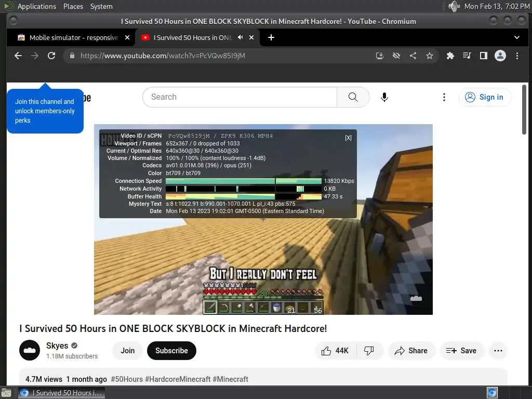Open the Skyes channel name link
Screen dimensions: 532x399
click(x=57, y=345)
